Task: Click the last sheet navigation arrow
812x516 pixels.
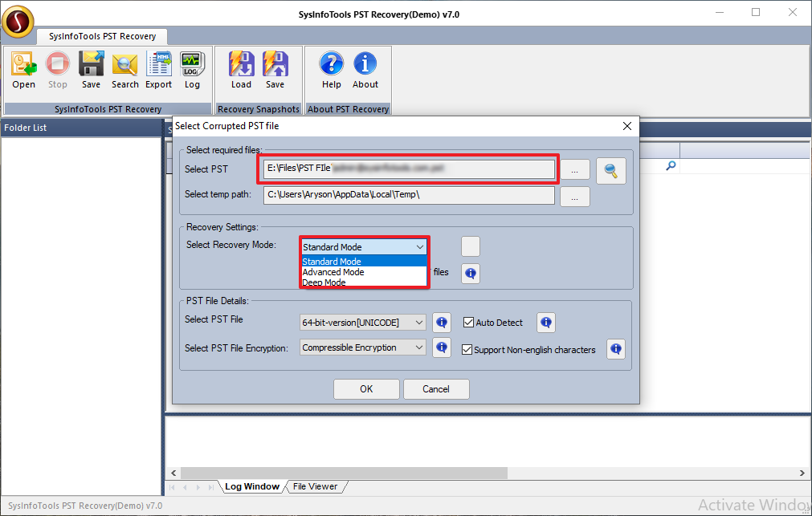Action: click(x=210, y=487)
